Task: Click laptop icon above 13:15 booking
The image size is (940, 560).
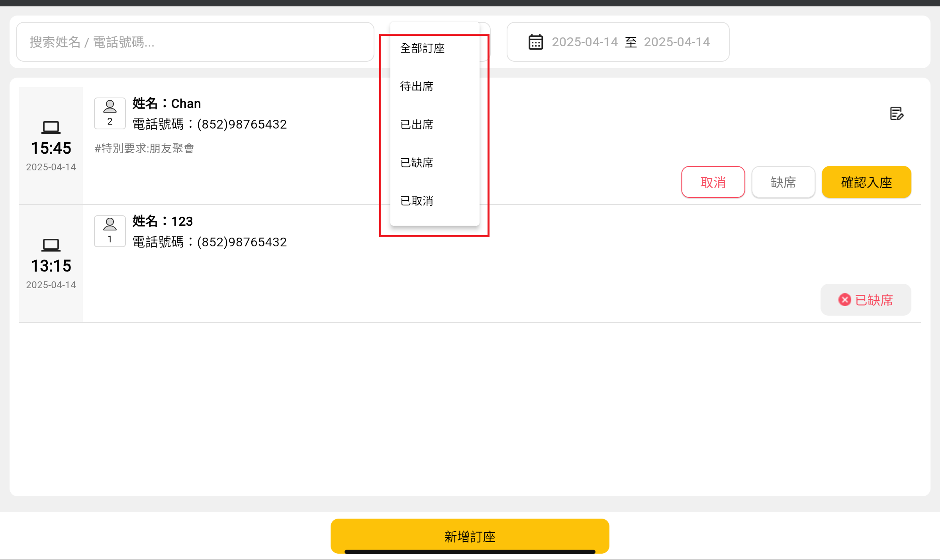Action: [x=51, y=245]
